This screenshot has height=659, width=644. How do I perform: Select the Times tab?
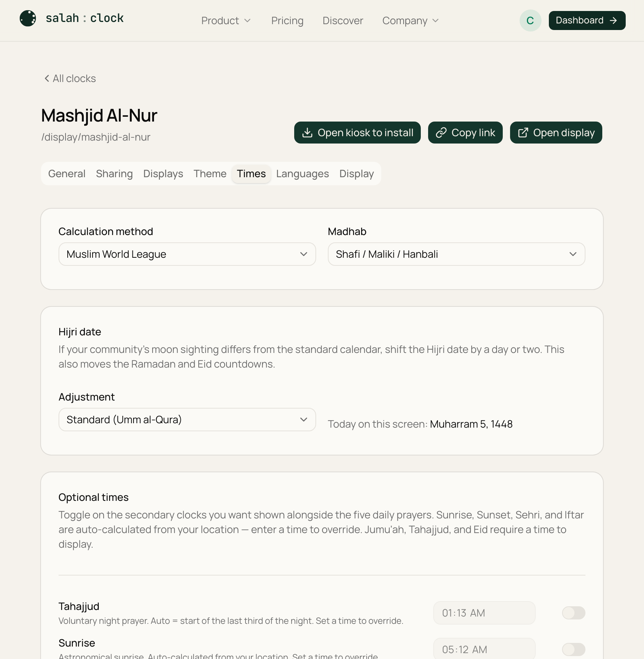251,174
